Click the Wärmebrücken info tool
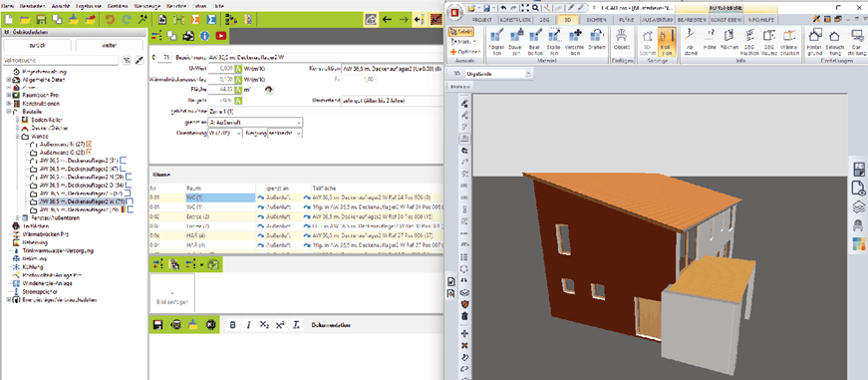The image size is (868, 380). coord(789,43)
